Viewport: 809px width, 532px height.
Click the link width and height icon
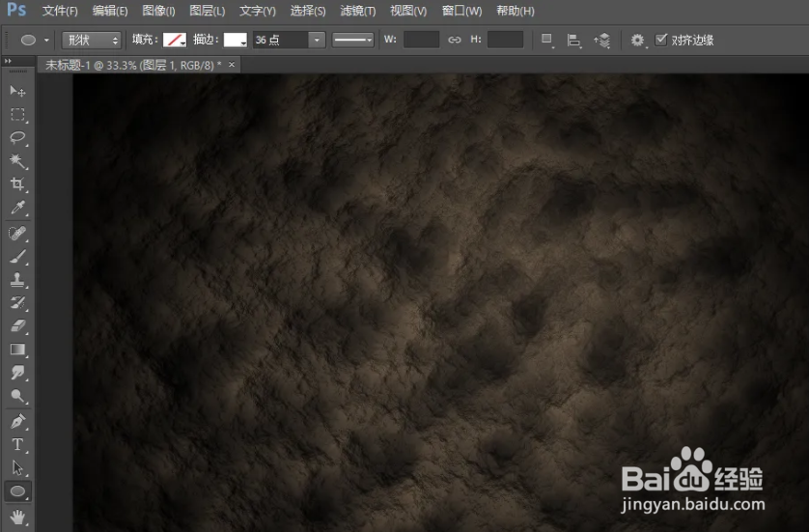coord(454,40)
